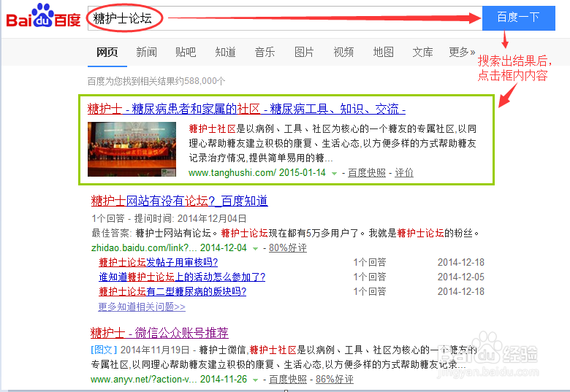Switch to the 图片 tab
Screen dimensions: 570x392
pos(304,53)
